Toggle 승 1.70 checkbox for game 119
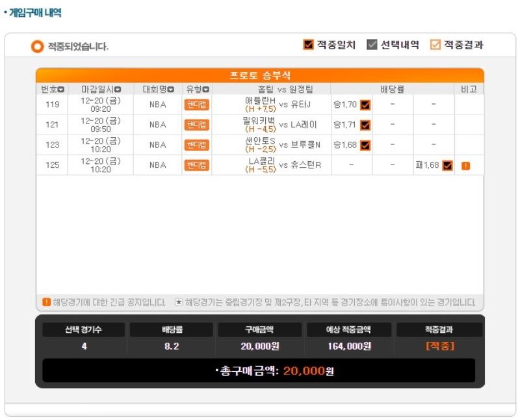Screen dimensions: 518x420 pyautogui.click(x=365, y=105)
